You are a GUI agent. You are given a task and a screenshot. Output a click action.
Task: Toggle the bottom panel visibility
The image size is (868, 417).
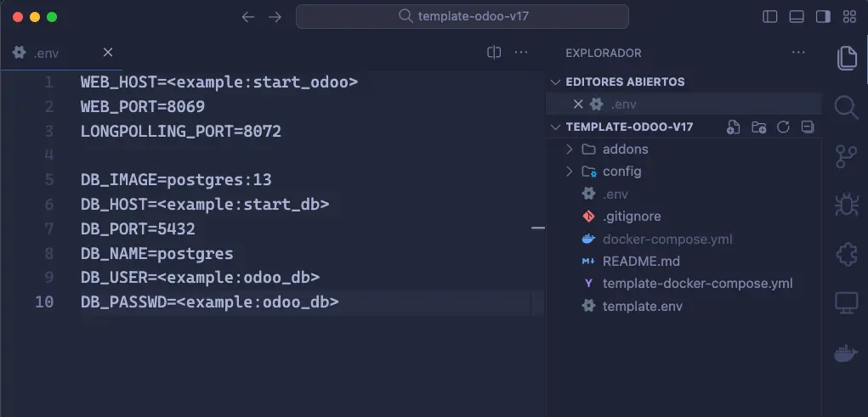click(797, 17)
